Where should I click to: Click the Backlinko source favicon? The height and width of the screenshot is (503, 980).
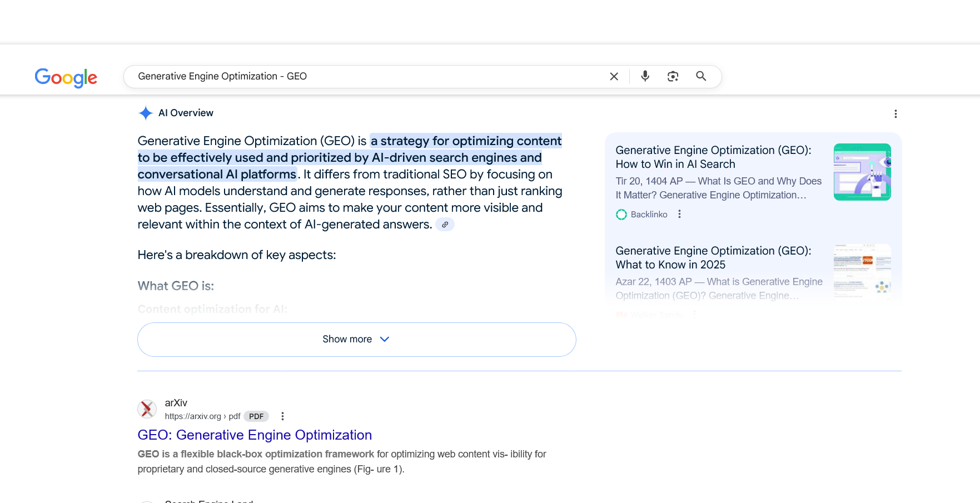click(621, 215)
